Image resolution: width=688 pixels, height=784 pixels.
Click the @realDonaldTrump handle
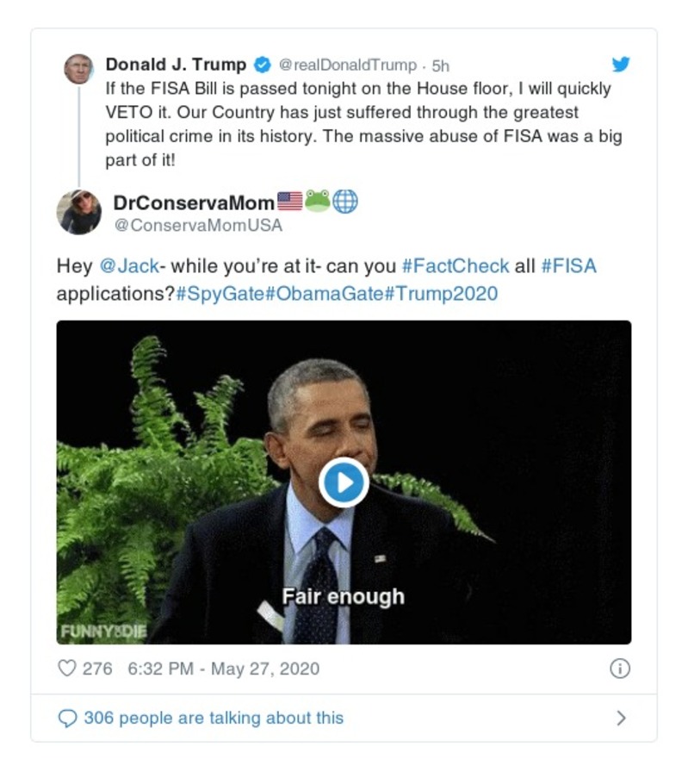[x=348, y=65]
